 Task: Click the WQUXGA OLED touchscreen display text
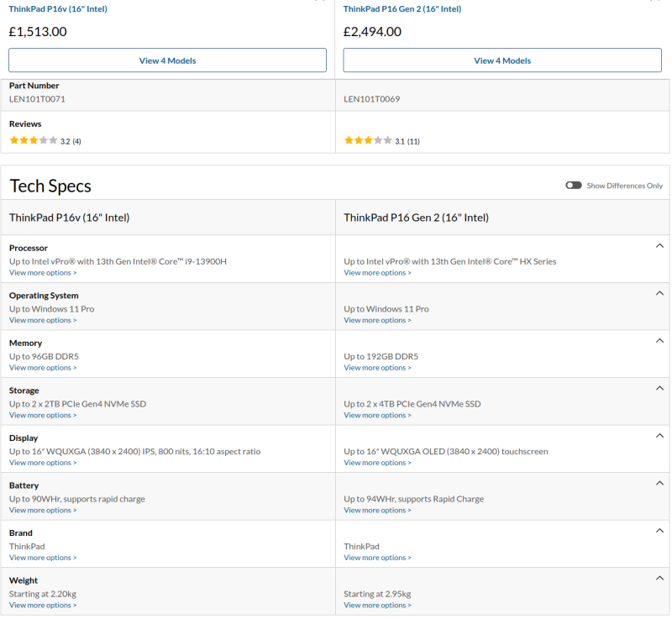(446, 452)
